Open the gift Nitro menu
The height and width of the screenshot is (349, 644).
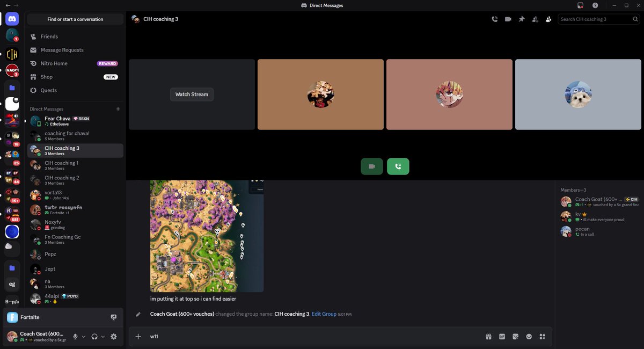click(488, 336)
